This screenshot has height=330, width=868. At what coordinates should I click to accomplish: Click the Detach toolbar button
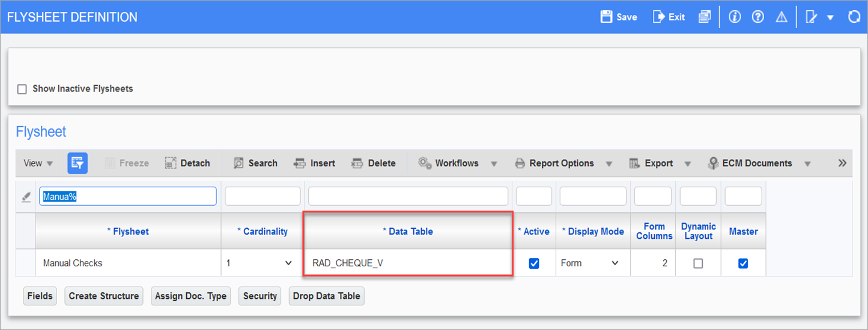(x=187, y=163)
